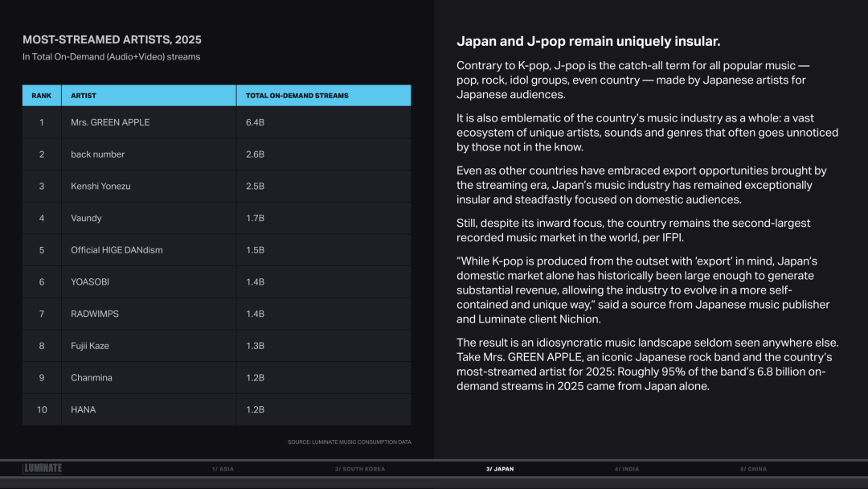The image size is (868, 489).
Task: Click the RANK column header
Action: click(42, 96)
